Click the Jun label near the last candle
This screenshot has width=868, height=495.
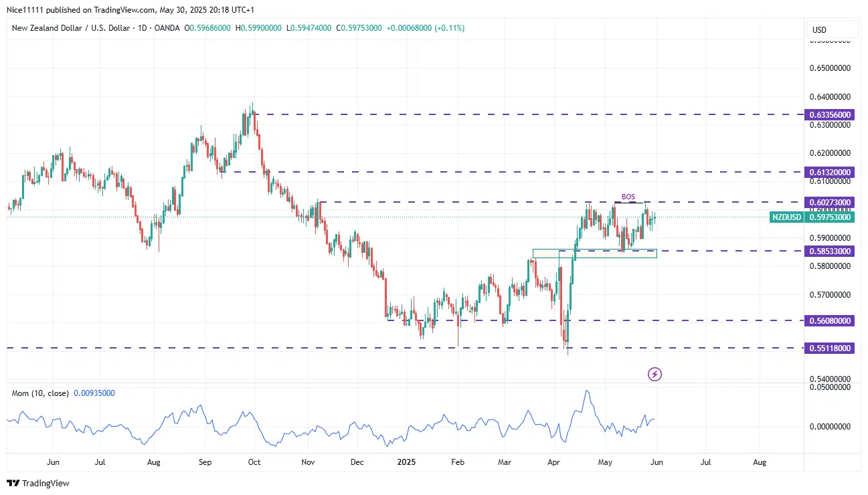[657, 462]
